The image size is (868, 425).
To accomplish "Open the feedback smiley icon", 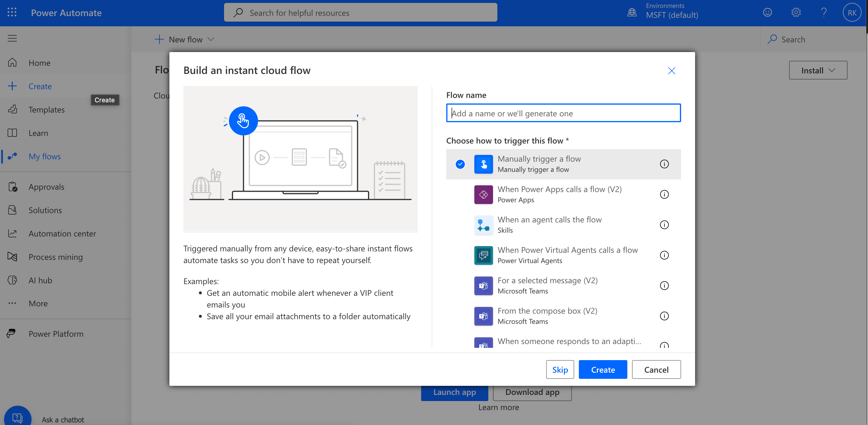I will pos(767,13).
